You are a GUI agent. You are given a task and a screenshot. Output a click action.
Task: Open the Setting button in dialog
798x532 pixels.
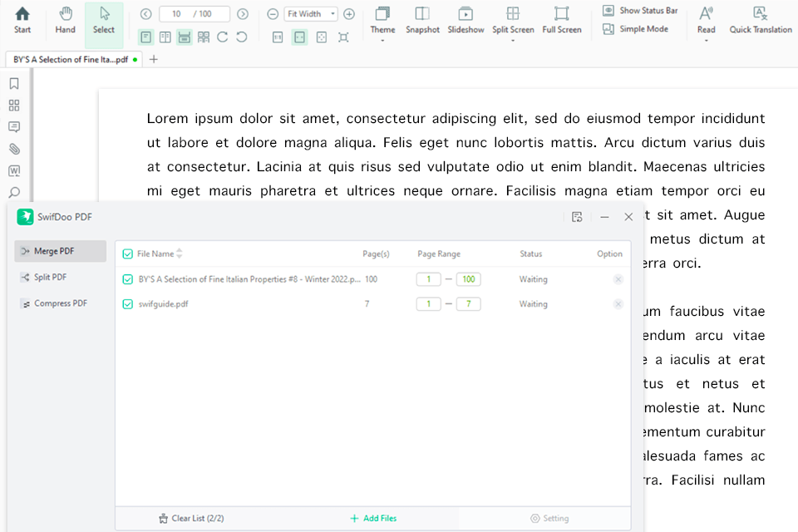coord(549,518)
